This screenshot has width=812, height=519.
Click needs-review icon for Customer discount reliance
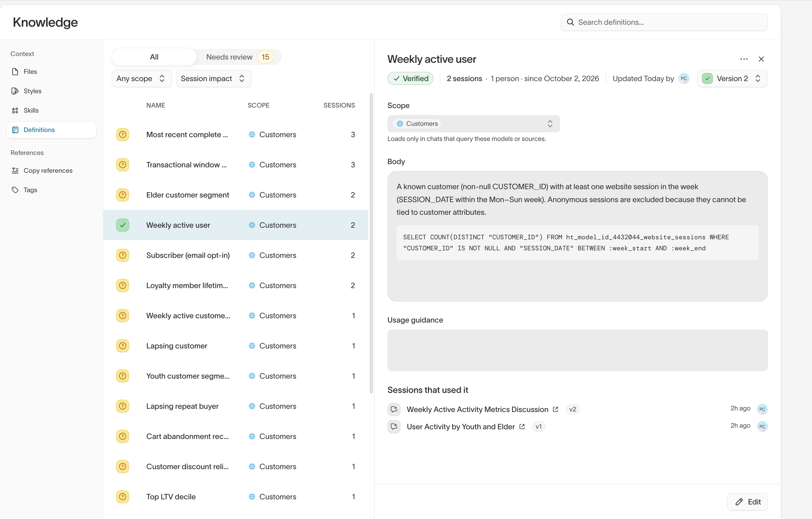click(x=122, y=467)
